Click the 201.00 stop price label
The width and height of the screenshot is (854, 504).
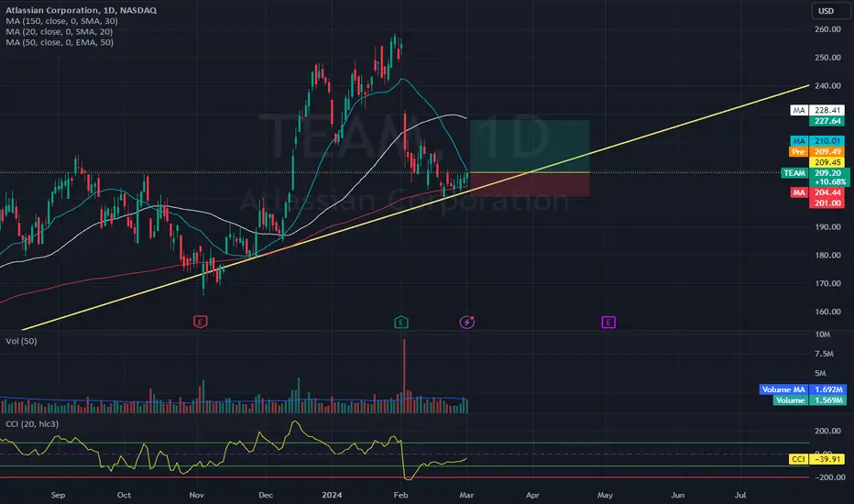(x=827, y=203)
